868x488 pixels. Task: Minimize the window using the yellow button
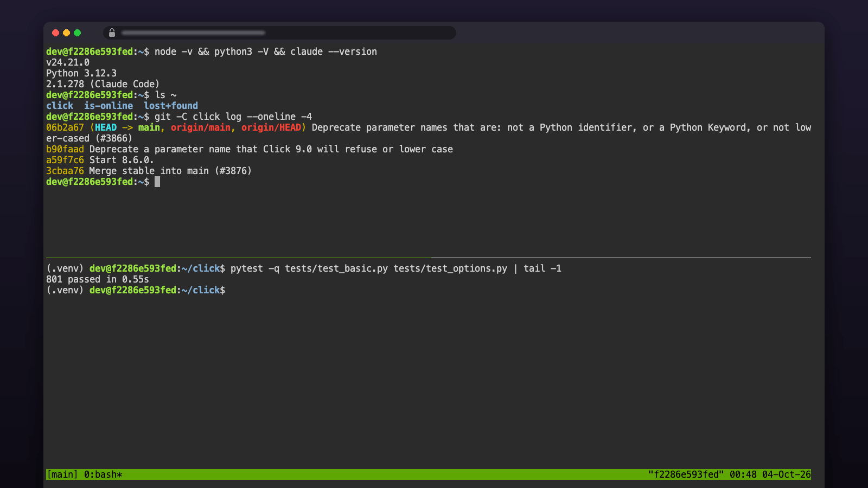click(x=66, y=33)
